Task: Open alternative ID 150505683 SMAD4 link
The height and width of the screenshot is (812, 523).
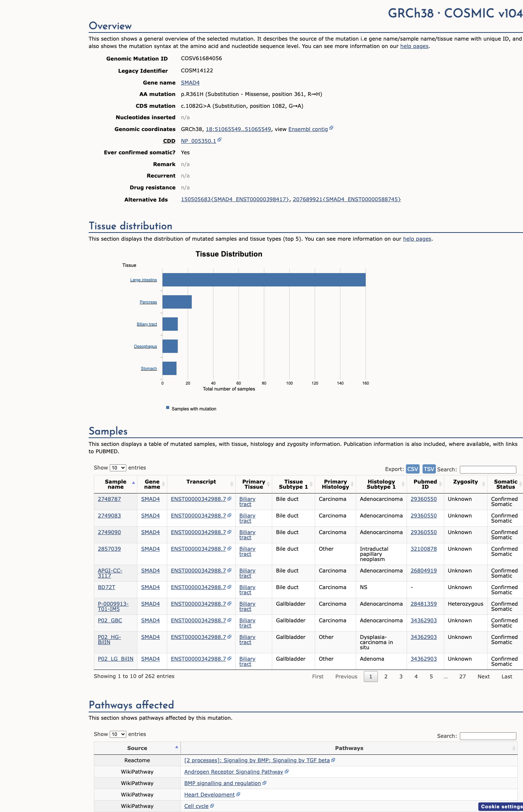Action: (235, 199)
